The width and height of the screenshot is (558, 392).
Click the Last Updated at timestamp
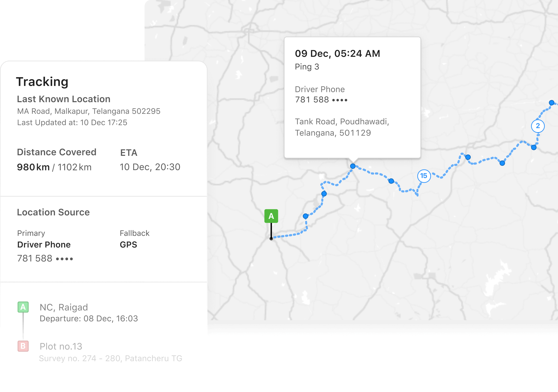(72, 123)
